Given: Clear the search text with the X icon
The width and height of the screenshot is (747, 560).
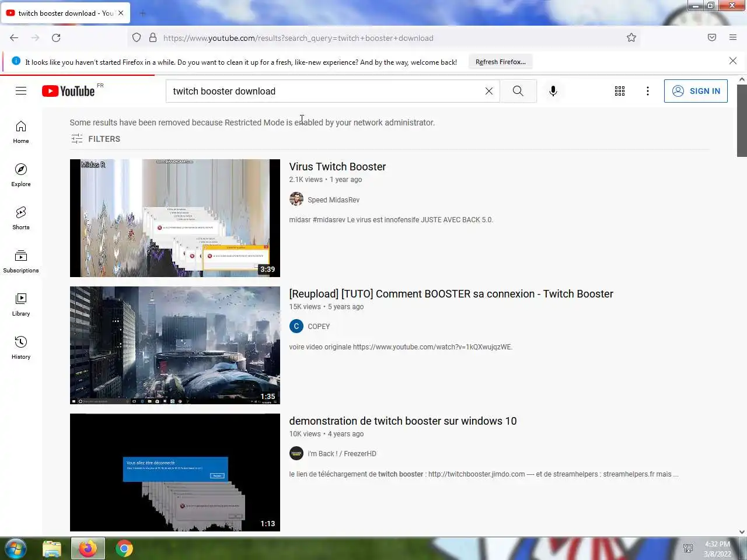Looking at the screenshot, I should tap(489, 91).
